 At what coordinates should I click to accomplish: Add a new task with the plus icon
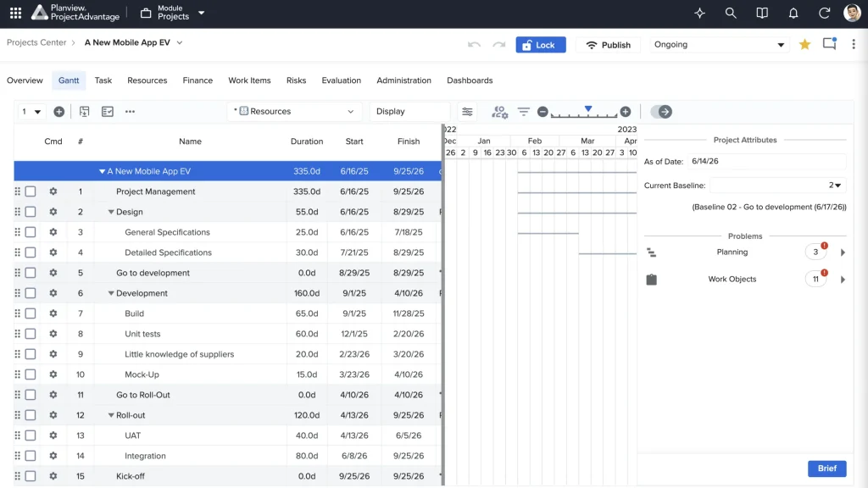pyautogui.click(x=59, y=112)
